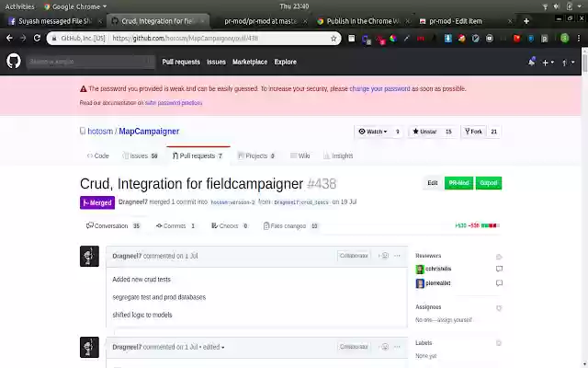Switch to the repository Code tab
588x368 pixels.
point(98,155)
